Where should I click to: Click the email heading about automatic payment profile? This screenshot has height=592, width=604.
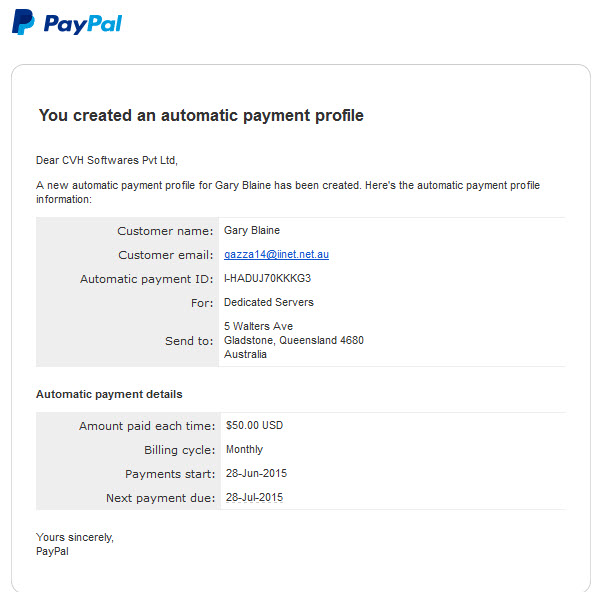pos(201,116)
